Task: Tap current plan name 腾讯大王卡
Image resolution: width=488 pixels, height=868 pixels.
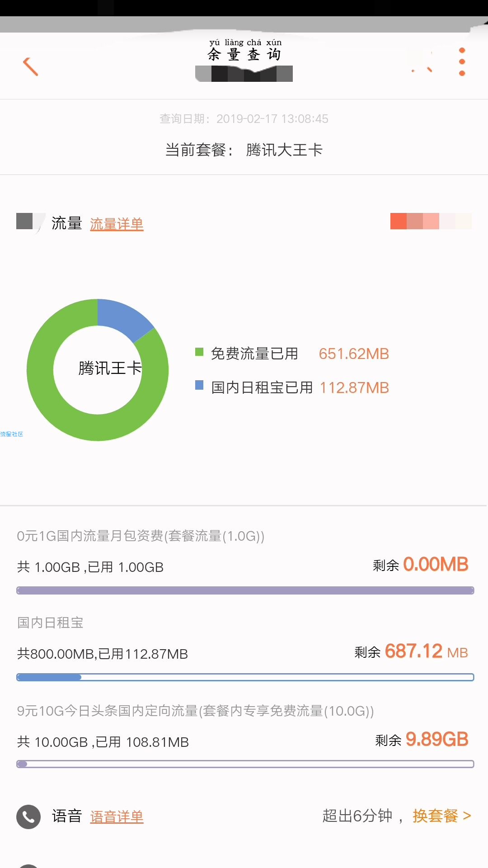Action: [x=284, y=150]
